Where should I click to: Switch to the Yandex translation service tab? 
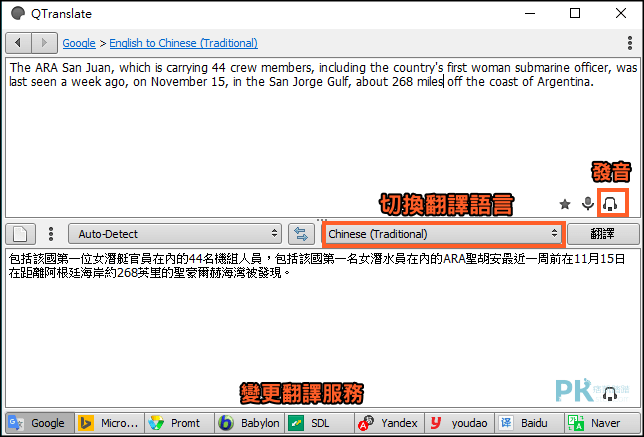[389, 423]
